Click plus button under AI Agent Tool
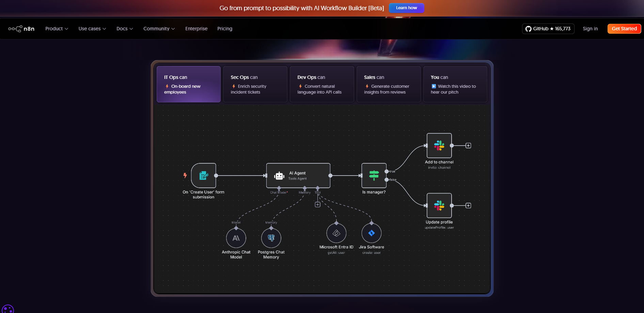The width and height of the screenshot is (644, 313). coord(317,205)
